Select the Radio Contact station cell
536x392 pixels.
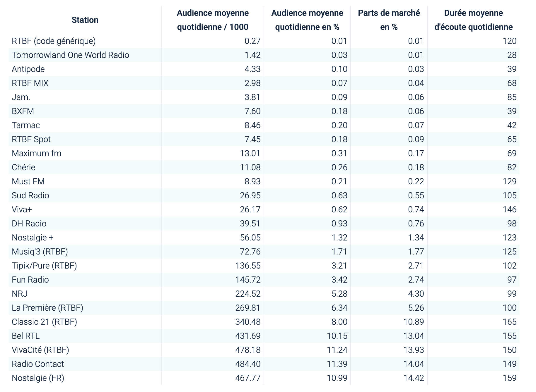(x=38, y=364)
